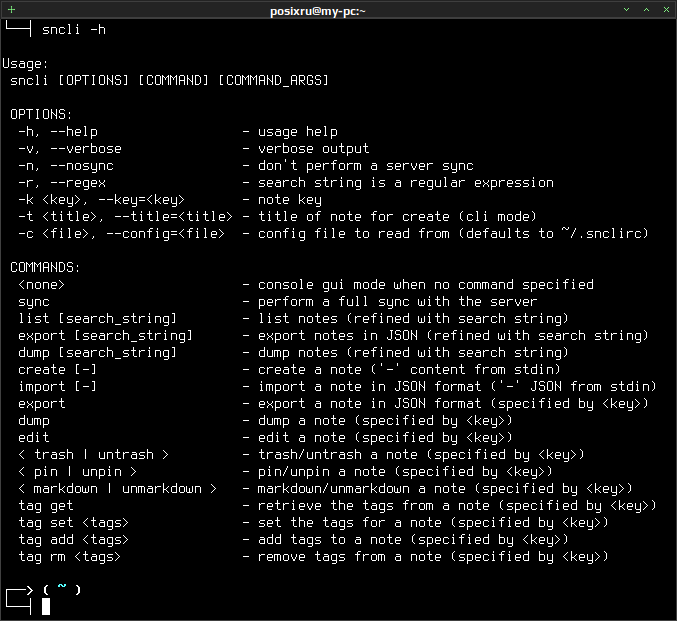Click the '-t <title>, --title=<title>' option
Viewport: 677px width, 621px height.
(x=126, y=216)
